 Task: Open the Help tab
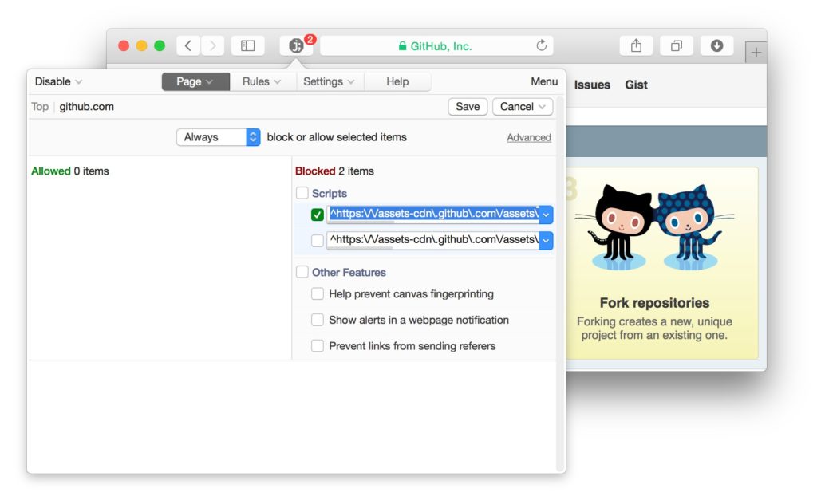pos(397,82)
